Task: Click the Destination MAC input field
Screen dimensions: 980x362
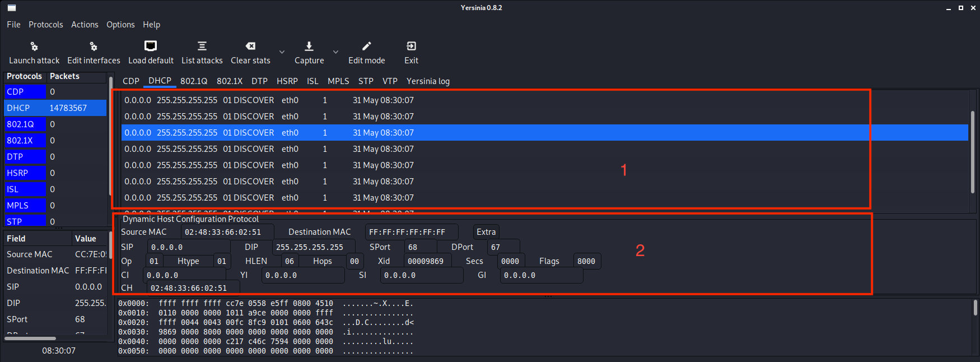Action: (412, 232)
